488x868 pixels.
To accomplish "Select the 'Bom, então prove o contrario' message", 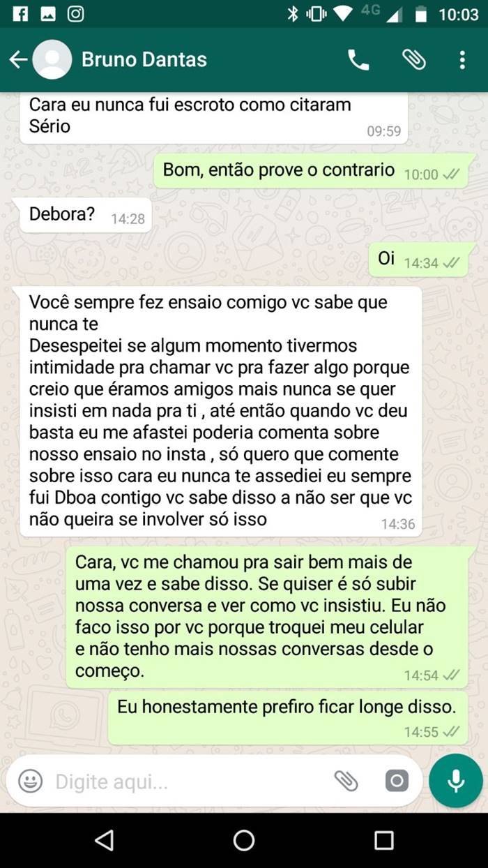I will pyautogui.click(x=316, y=171).
